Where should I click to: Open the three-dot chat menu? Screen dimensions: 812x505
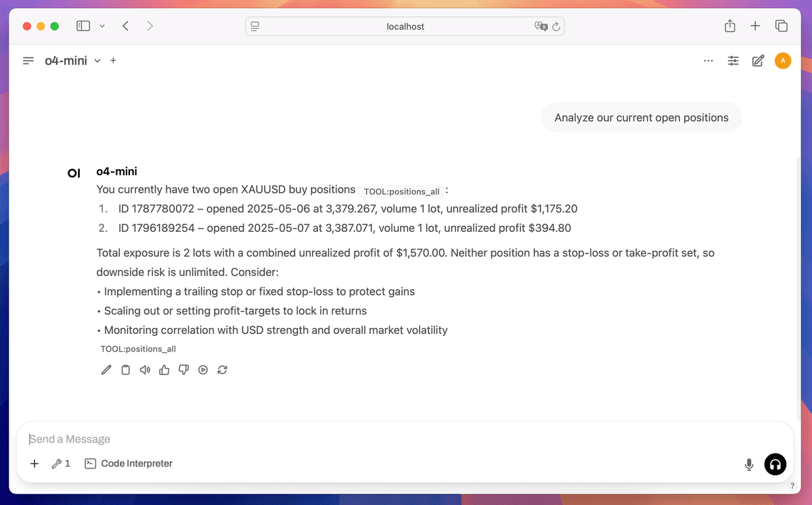(708, 61)
